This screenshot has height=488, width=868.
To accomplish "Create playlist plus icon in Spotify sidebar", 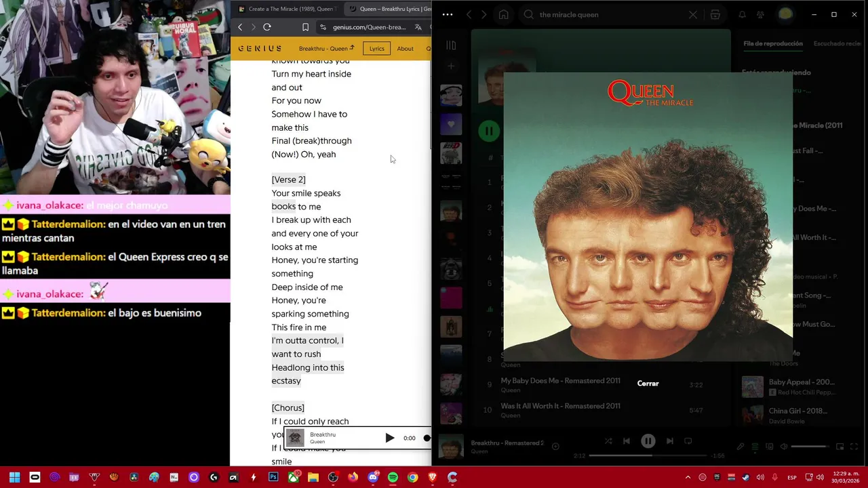I will tap(451, 66).
